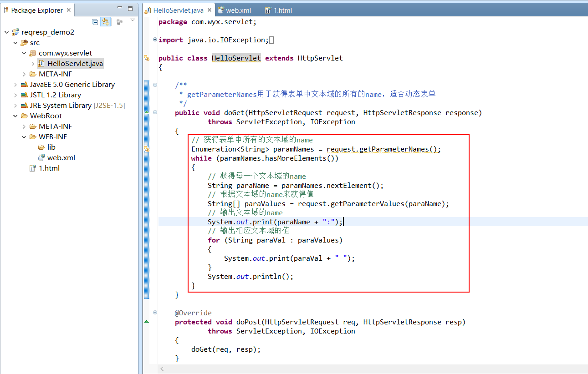Click the web.xml editor tab icon
Viewport: 588px width, 374px height.
coord(221,10)
